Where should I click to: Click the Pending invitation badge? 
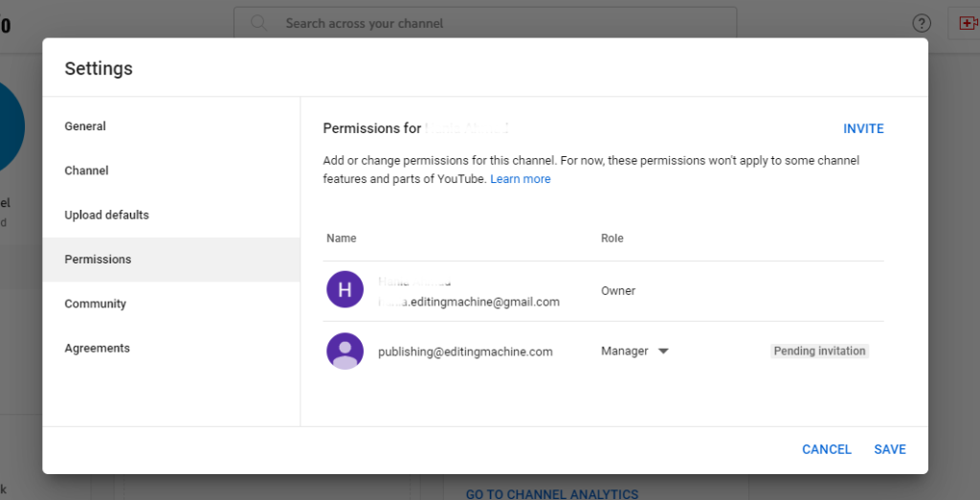click(x=819, y=352)
